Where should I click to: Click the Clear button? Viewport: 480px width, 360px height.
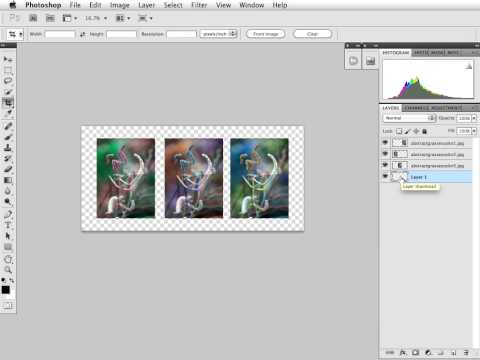312,34
